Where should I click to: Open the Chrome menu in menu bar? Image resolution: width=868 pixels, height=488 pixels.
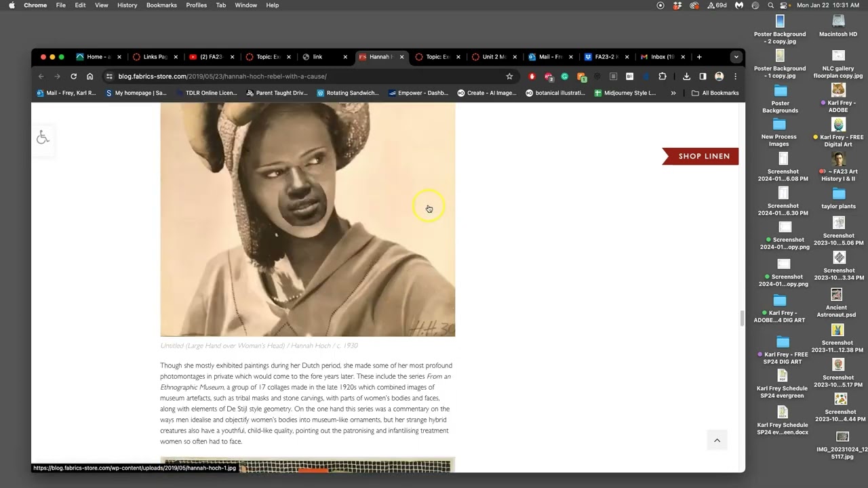click(35, 5)
